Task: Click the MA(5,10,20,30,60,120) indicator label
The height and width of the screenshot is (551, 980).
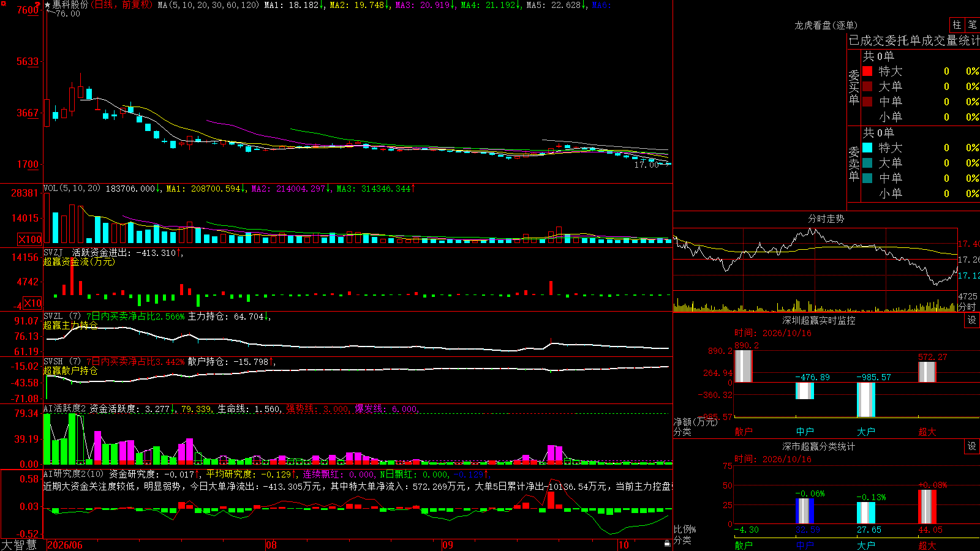Action: (x=208, y=5)
